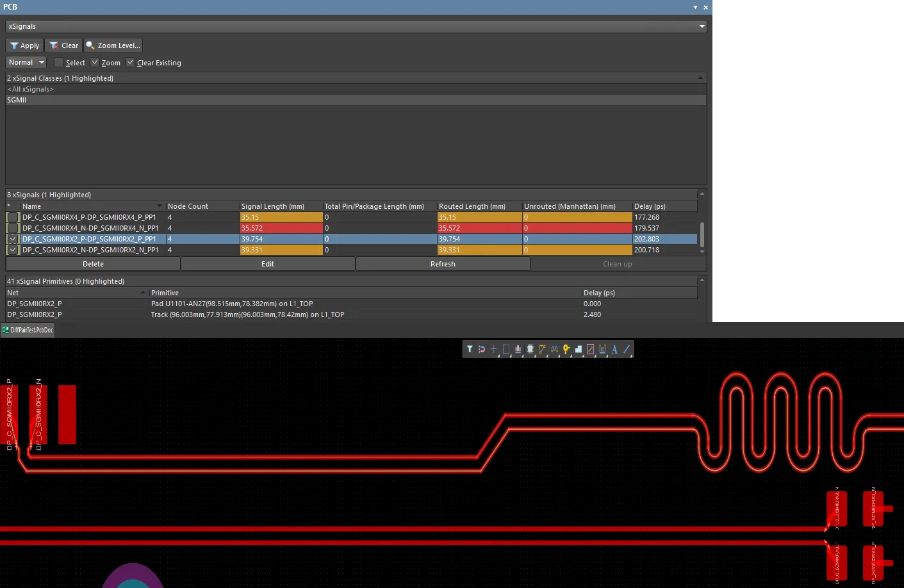Collapse the xSignal Classes section

[700, 78]
